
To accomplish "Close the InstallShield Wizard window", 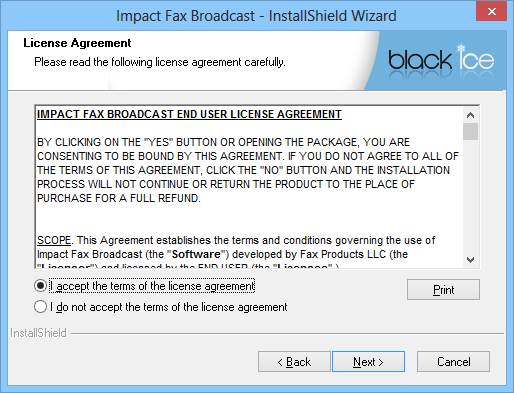I will pos(492,12).
